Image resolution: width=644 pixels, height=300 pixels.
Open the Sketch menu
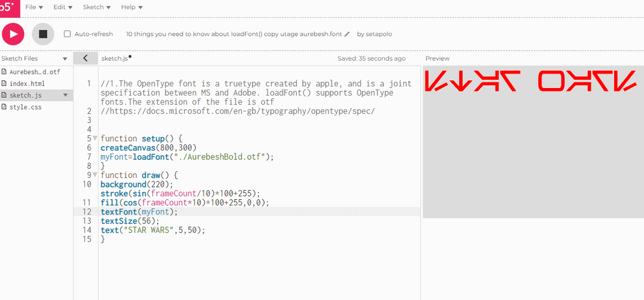[97, 7]
